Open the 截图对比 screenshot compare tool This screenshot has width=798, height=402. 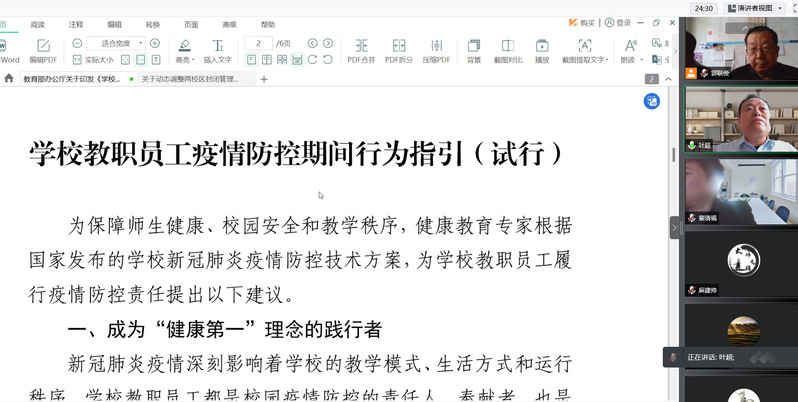tap(508, 50)
